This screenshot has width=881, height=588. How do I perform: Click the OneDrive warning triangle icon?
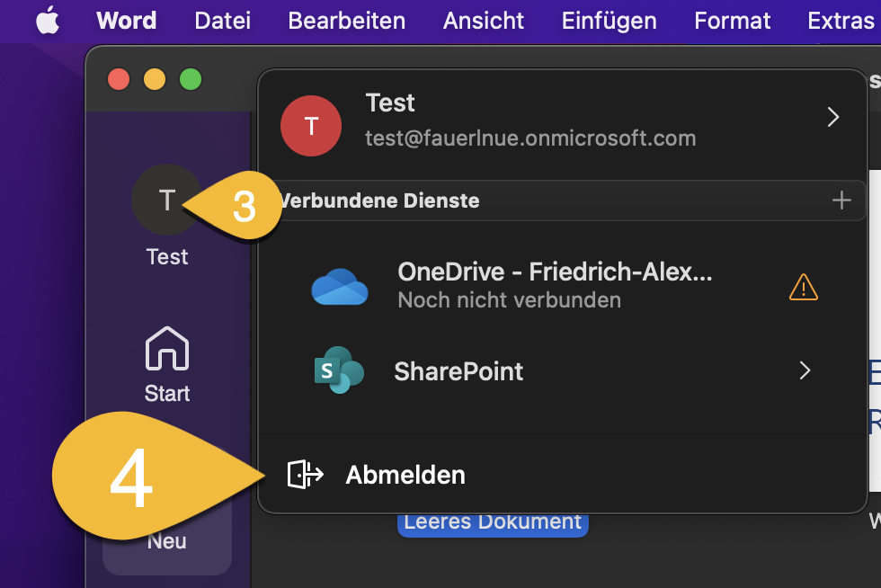click(x=803, y=287)
